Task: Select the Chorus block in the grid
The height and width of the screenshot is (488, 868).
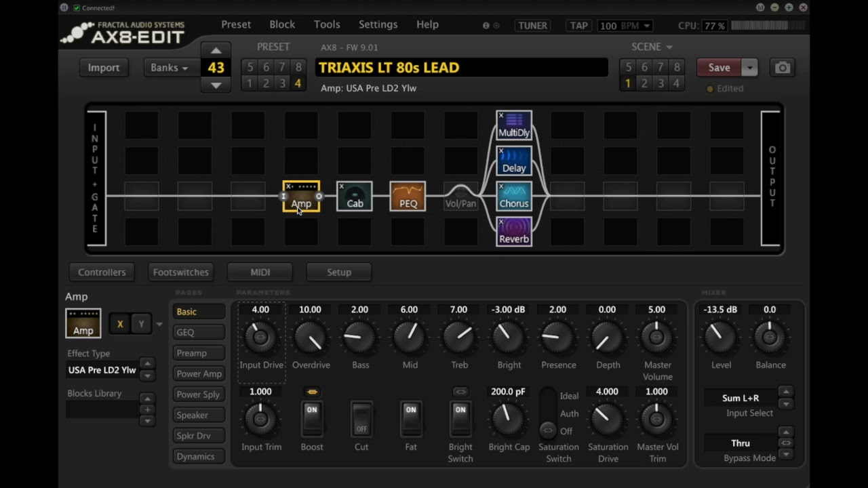Action: tap(514, 196)
